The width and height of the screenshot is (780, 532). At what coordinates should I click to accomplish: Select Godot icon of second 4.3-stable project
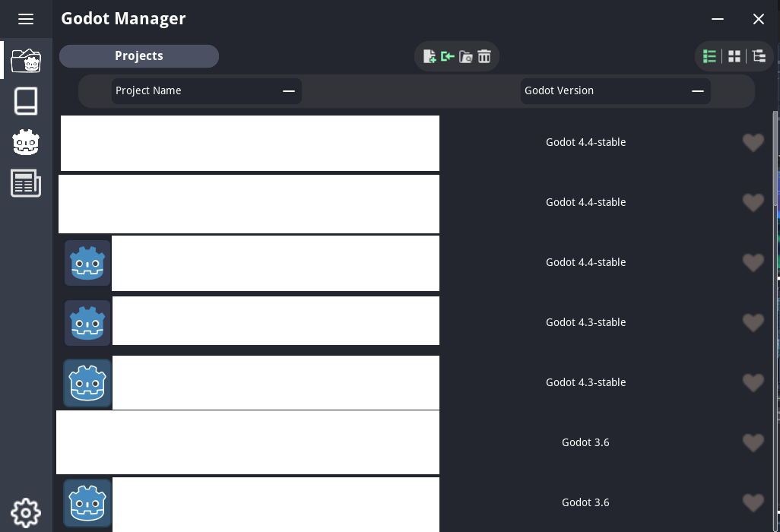coord(87,383)
